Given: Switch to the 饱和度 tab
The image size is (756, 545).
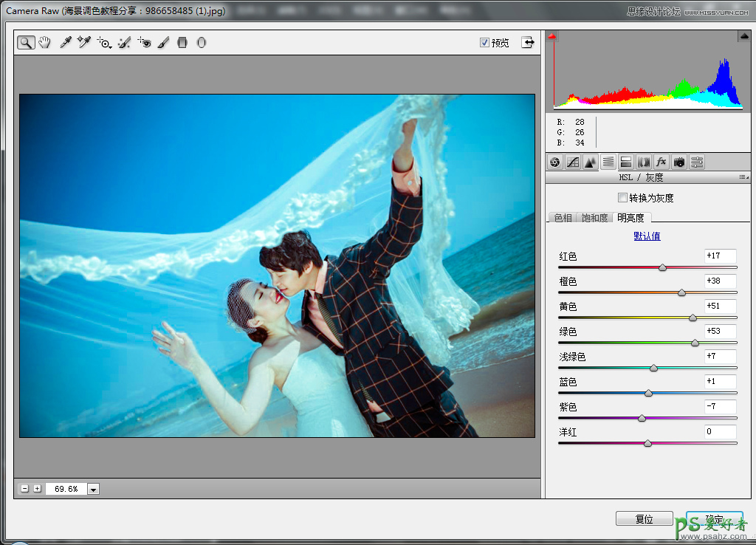Looking at the screenshot, I should tap(594, 218).
